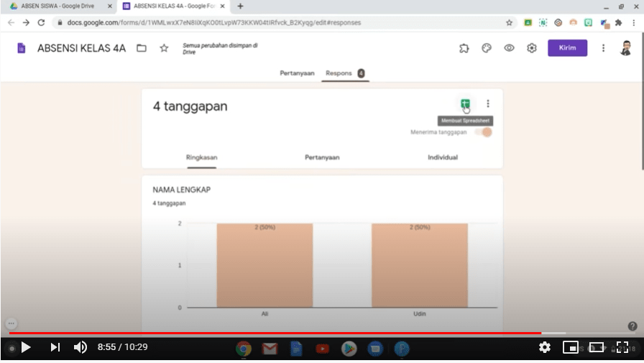
Task: Enable miniplayer mode
Action: coord(571,347)
